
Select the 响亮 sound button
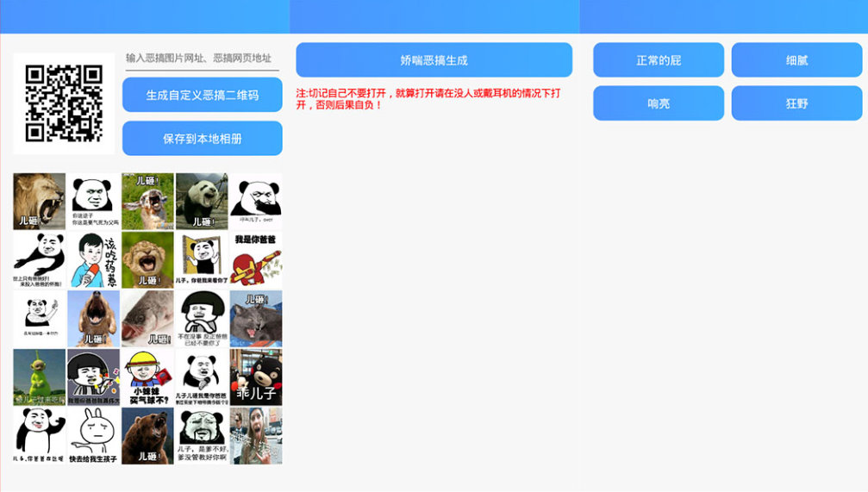pyautogui.click(x=659, y=103)
